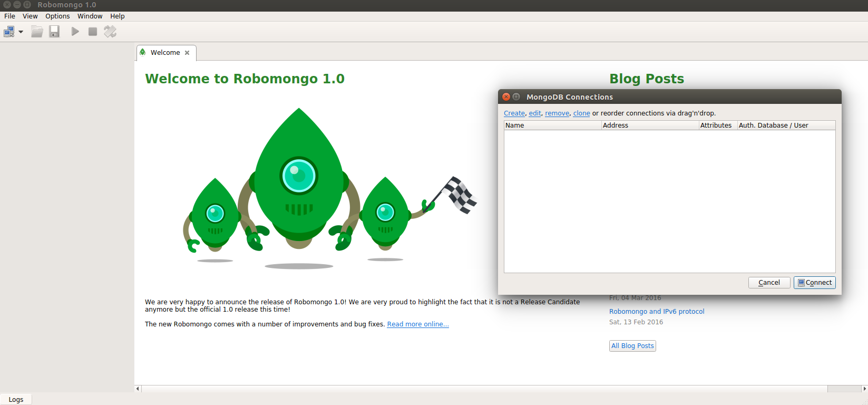Click the horizontal scrollbar right arrow
868x405 pixels.
pos(864,389)
